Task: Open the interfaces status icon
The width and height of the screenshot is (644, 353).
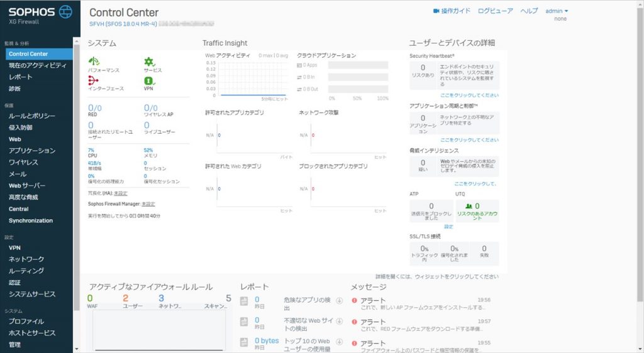Action: tap(93, 80)
